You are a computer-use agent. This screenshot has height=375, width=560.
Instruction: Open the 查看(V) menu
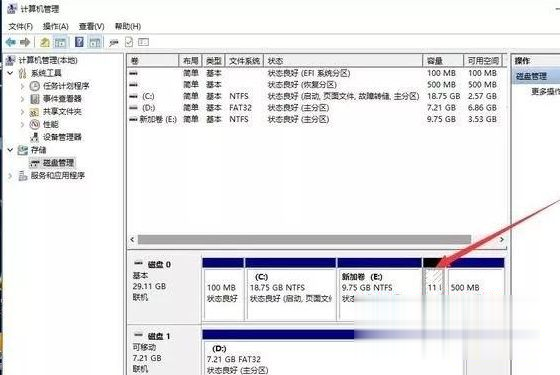pos(91,26)
